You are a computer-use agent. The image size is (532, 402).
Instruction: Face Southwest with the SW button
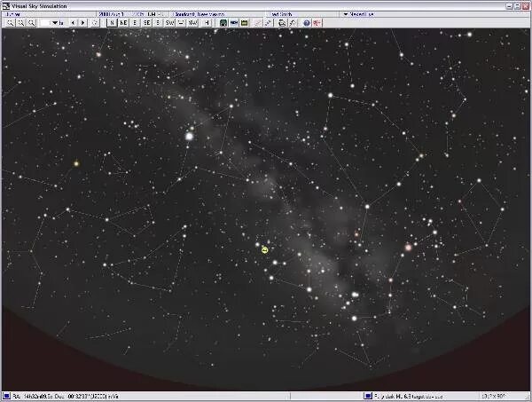click(x=169, y=23)
